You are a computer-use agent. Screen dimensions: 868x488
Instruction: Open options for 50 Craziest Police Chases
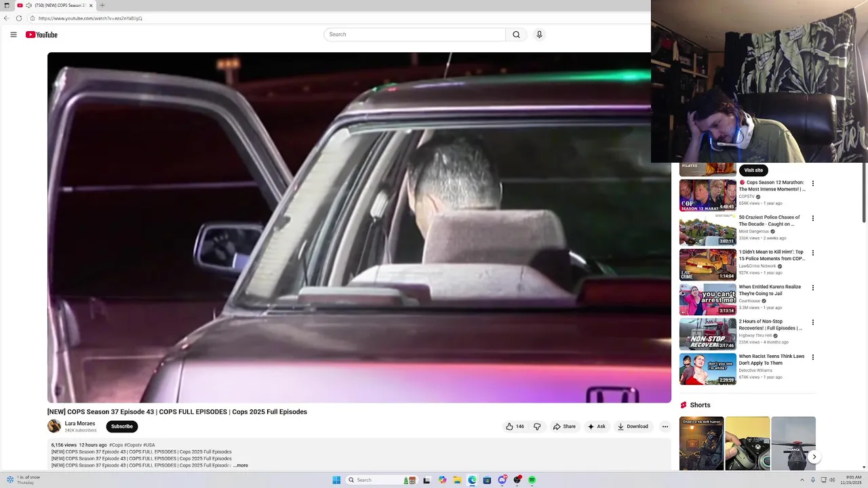pos(813,218)
